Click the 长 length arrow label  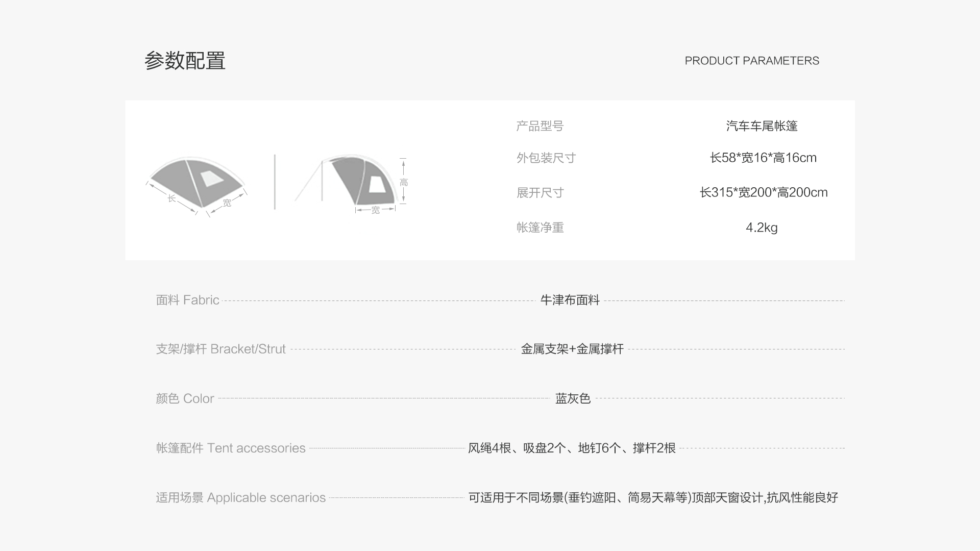[x=172, y=198]
